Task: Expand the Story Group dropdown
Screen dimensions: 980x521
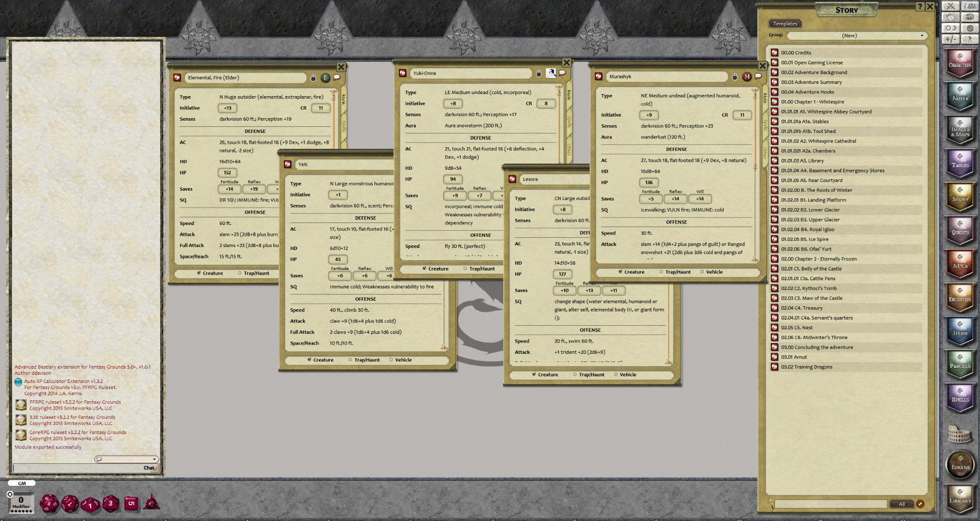Action: (x=922, y=35)
